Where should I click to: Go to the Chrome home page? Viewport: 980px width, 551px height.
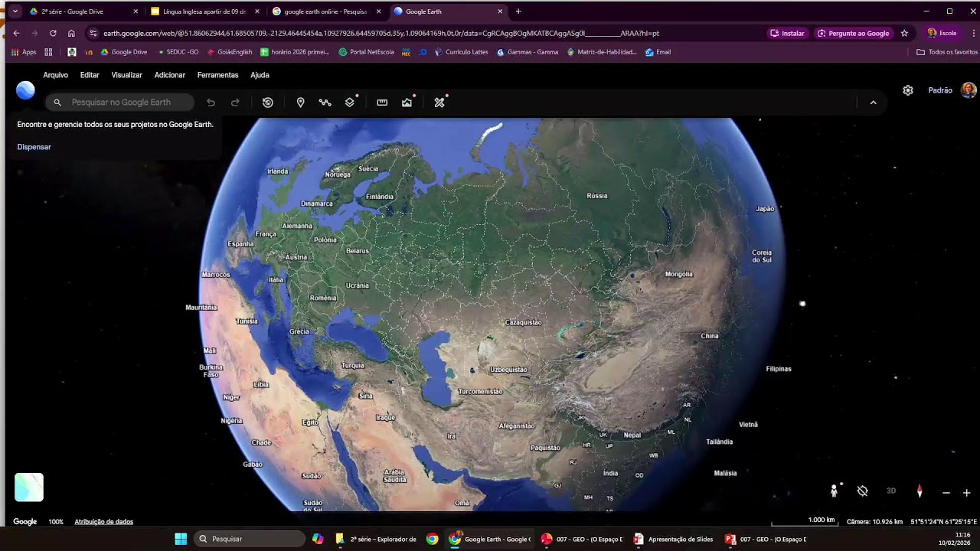[x=71, y=34]
